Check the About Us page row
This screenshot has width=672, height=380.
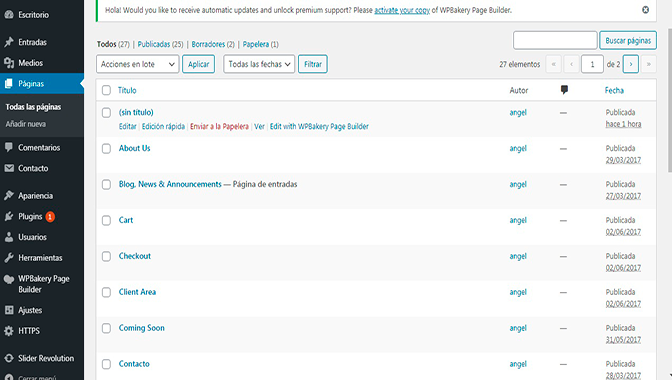pyautogui.click(x=106, y=148)
